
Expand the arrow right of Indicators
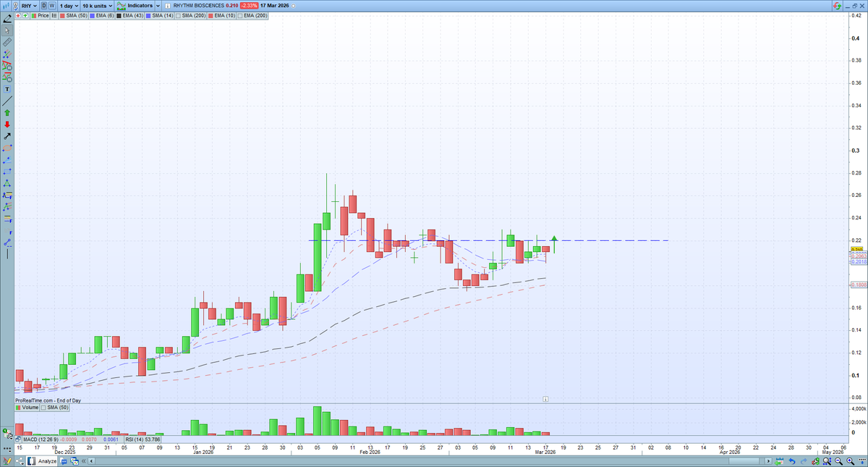pos(158,6)
